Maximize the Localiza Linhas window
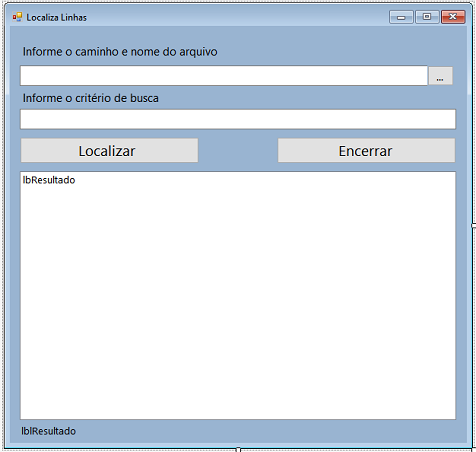This screenshot has width=476, height=452. click(427, 17)
